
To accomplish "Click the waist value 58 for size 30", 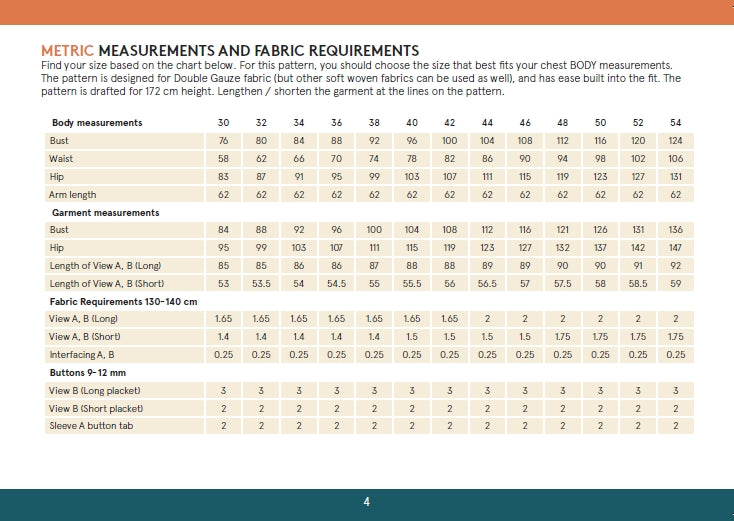I will click(x=223, y=159).
